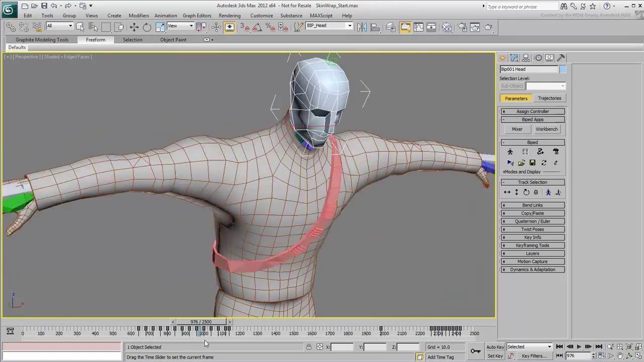Expand the Copy/Paste rollout
The width and height of the screenshot is (644, 362).
tap(532, 213)
